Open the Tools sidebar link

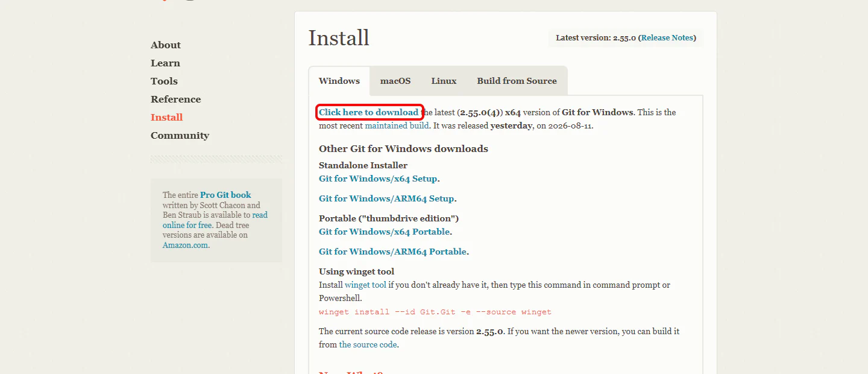pos(164,81)
